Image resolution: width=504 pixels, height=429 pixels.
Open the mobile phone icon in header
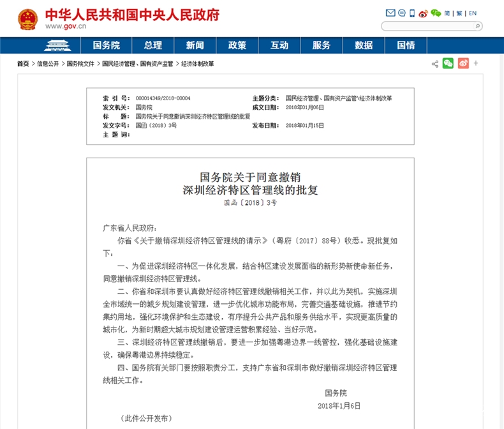(412, 13)
